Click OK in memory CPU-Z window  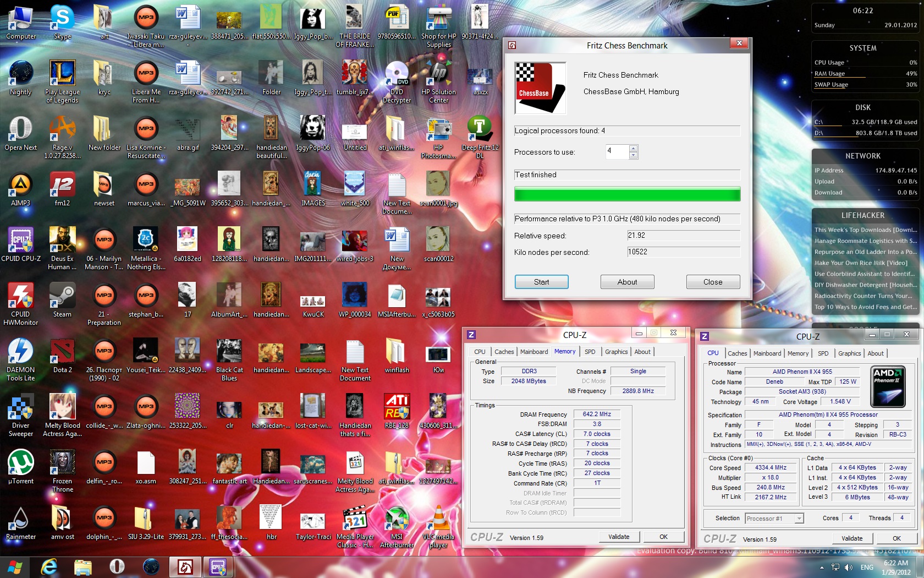click(663, 537)
